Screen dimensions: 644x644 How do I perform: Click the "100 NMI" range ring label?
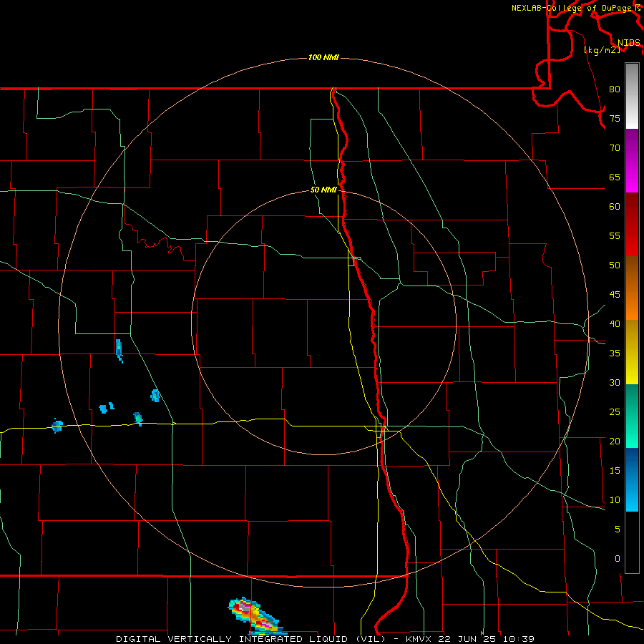323,57
